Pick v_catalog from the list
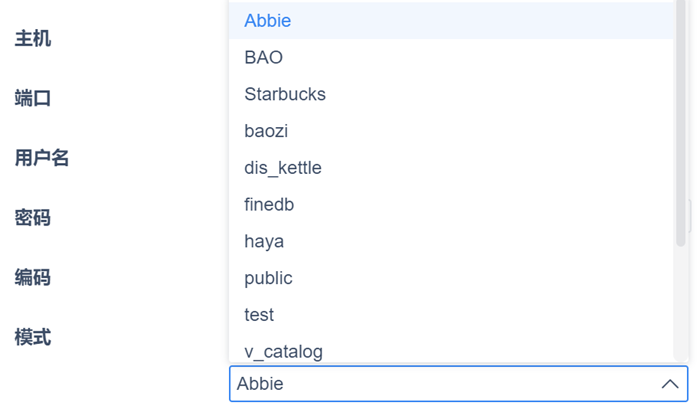The image size is (700, 409). pyautogui.click(x=283, y=351)
